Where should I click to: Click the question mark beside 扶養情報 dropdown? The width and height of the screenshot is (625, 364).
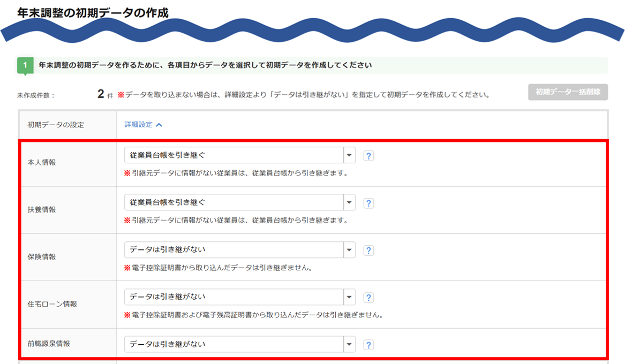(x=368, y=203)
